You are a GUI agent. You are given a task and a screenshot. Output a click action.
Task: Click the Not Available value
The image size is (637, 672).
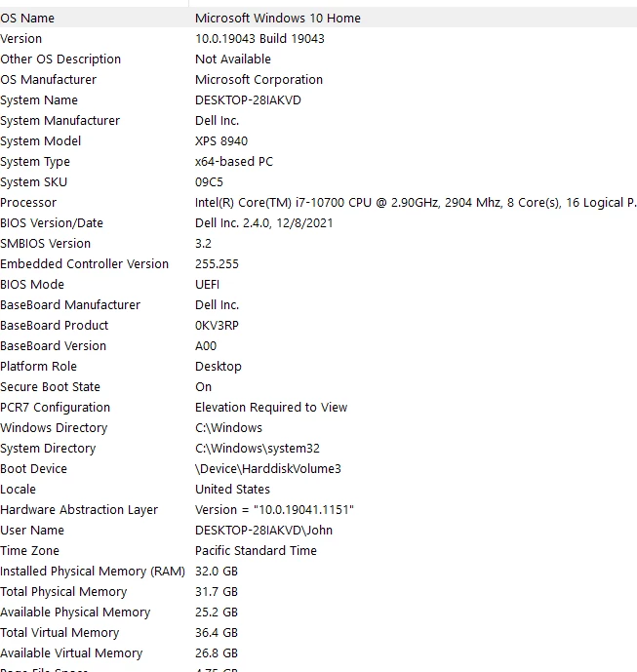click(233, 59)
